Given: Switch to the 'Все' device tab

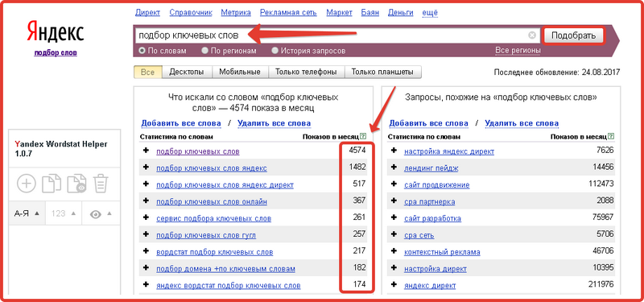Looking at the screenshot, I should [148, 72].
